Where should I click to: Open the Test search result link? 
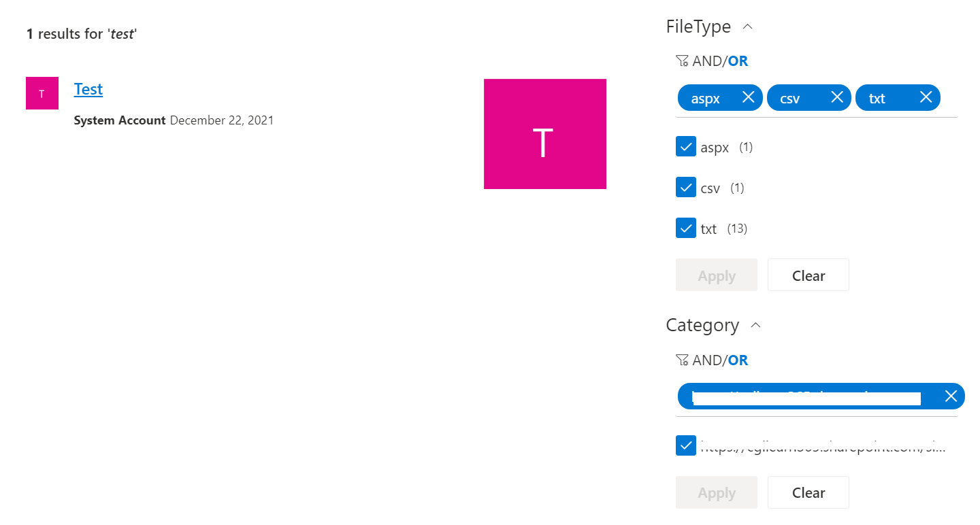pyautogui.click(x=88, y=88)
